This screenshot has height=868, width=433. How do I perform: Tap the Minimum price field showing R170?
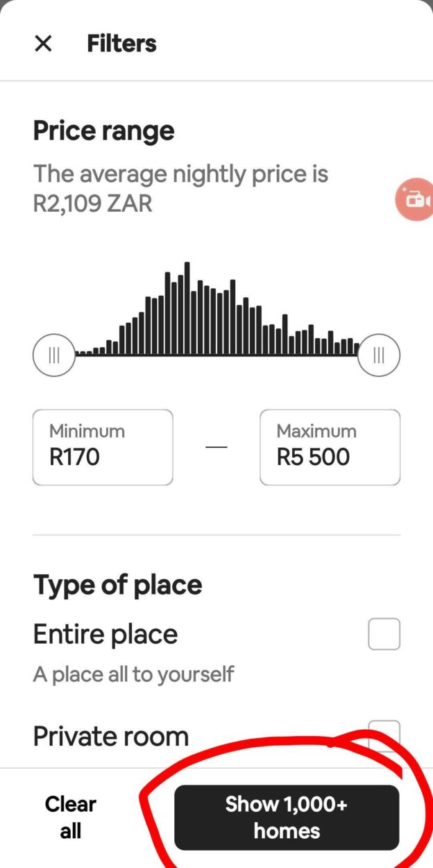pyautogui.click(x=102, y=447)
